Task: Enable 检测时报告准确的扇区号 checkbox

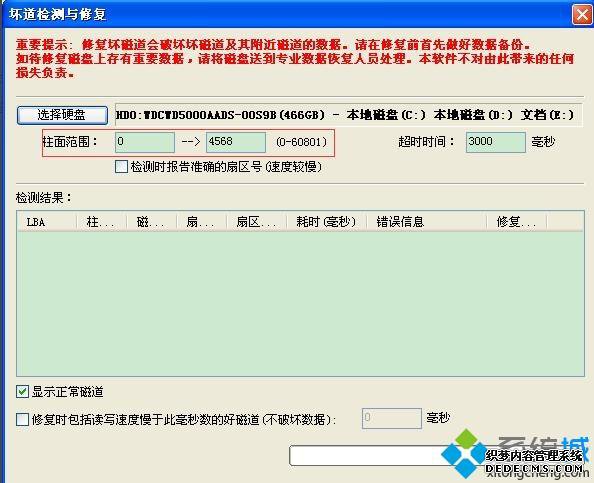Action: [121, 167]
